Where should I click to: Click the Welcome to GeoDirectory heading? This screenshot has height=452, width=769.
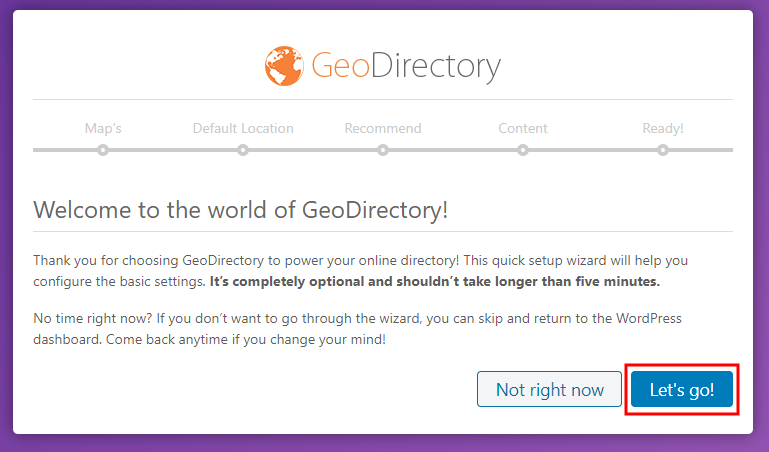point(241,210)
